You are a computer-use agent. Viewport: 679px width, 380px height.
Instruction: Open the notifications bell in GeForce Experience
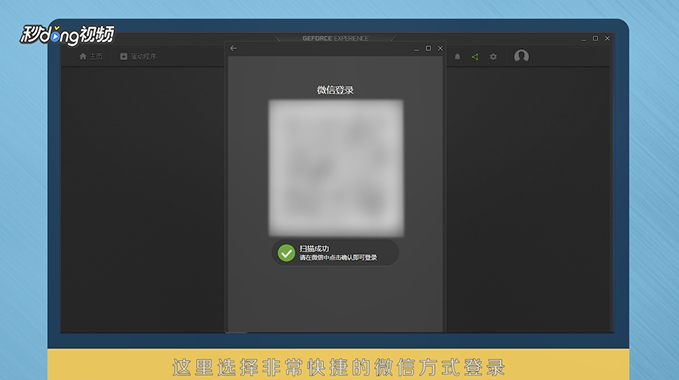point(457,57)
